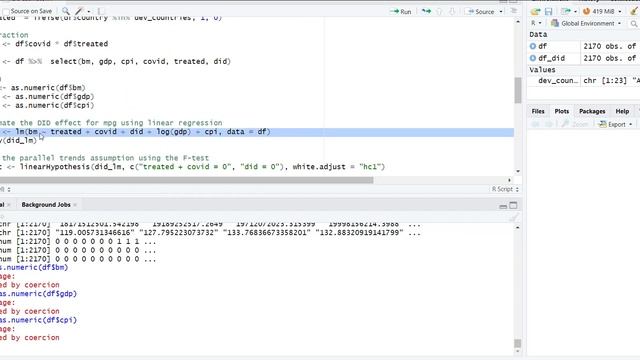Viewport: 640px width, 360px height.
Task: Search the environment with magnifier icon
Action: pyautogui.click(x=634, y=24)
